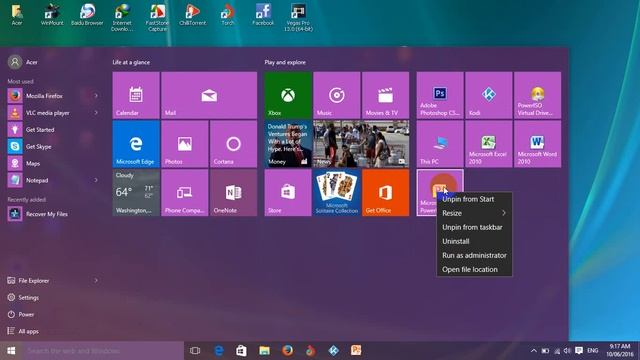Open the Money news tile
This screenshot has width=640, height=360.
(x=288, y=144)
